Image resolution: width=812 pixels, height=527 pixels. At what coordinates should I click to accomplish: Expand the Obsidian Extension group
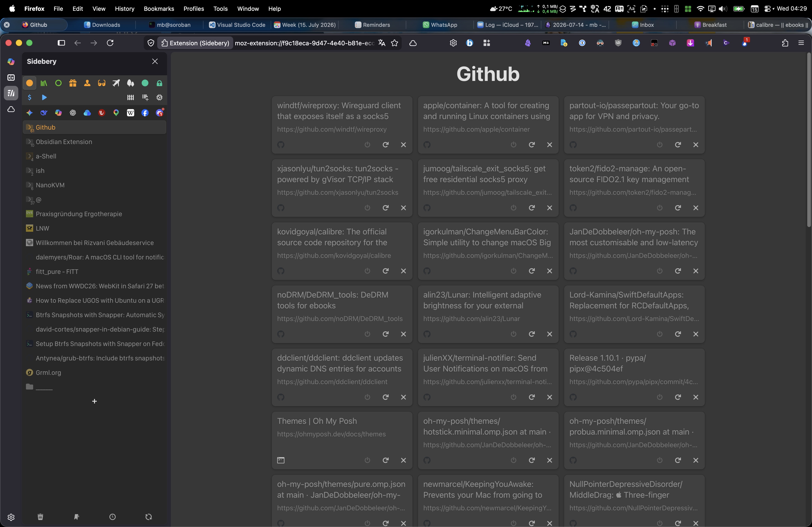(x=30, y=142)
